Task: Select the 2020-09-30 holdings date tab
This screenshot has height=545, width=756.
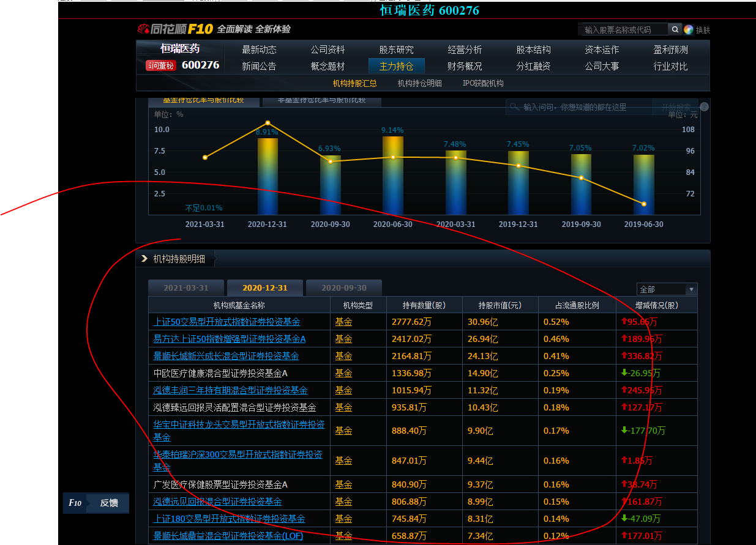Action: pos(344,288)
